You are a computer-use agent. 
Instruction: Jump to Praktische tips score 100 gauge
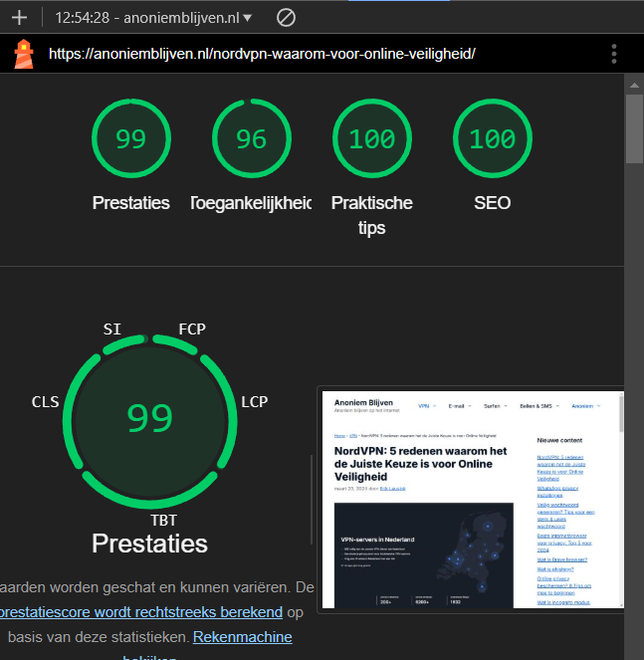[x=371, y=138]
